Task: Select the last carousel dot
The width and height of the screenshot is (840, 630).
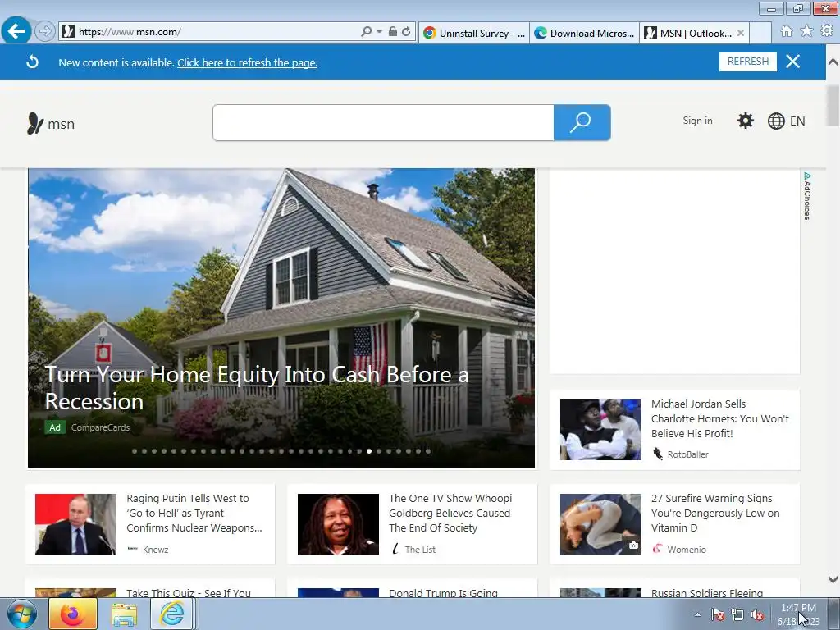Action: coord(428,451)
